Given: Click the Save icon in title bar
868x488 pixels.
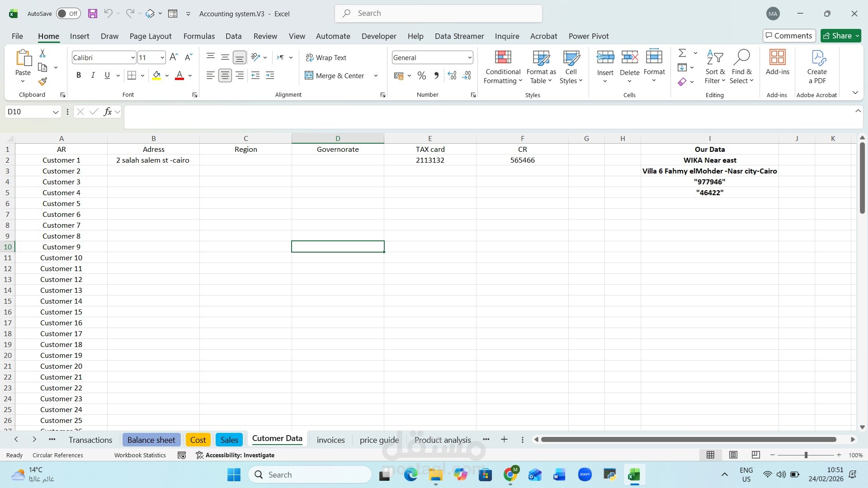Looking at the screenshot, I should coord(93,14).
